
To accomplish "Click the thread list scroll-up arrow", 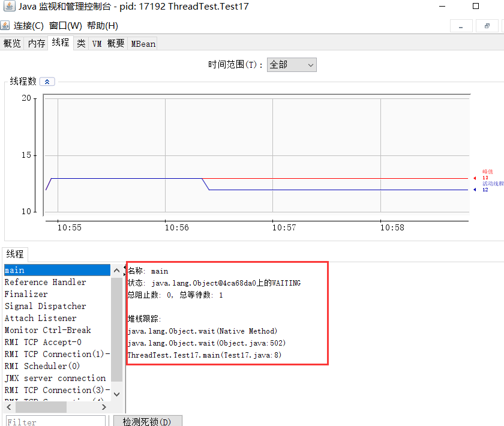I will coord(116,271).
